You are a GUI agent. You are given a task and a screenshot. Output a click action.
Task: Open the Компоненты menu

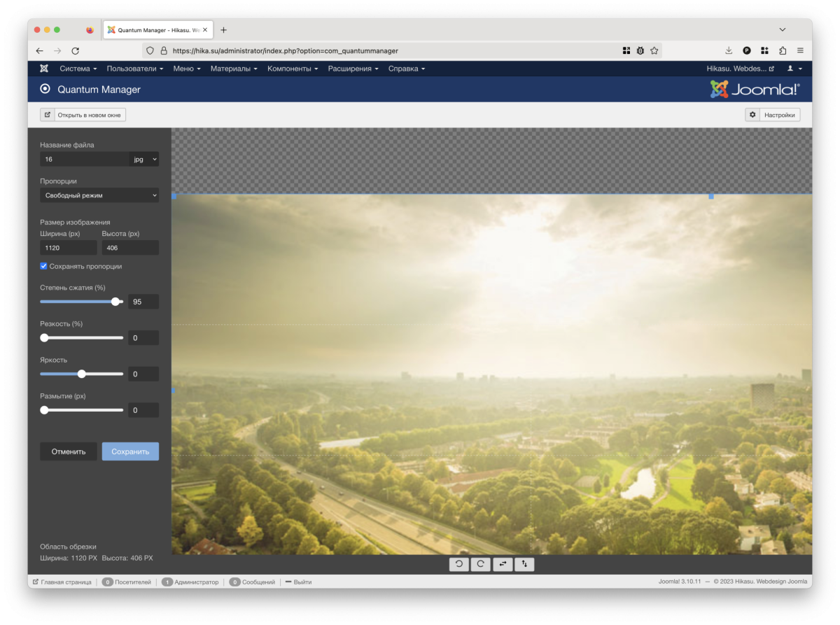[292, 69]
